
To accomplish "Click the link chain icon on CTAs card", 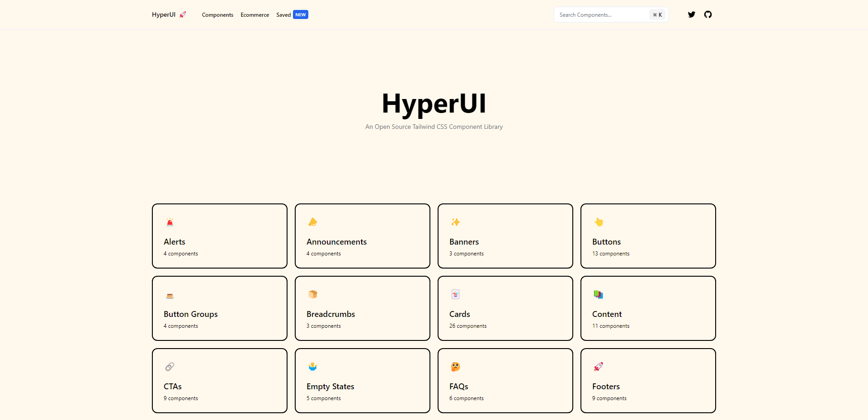I will point(170,367).
